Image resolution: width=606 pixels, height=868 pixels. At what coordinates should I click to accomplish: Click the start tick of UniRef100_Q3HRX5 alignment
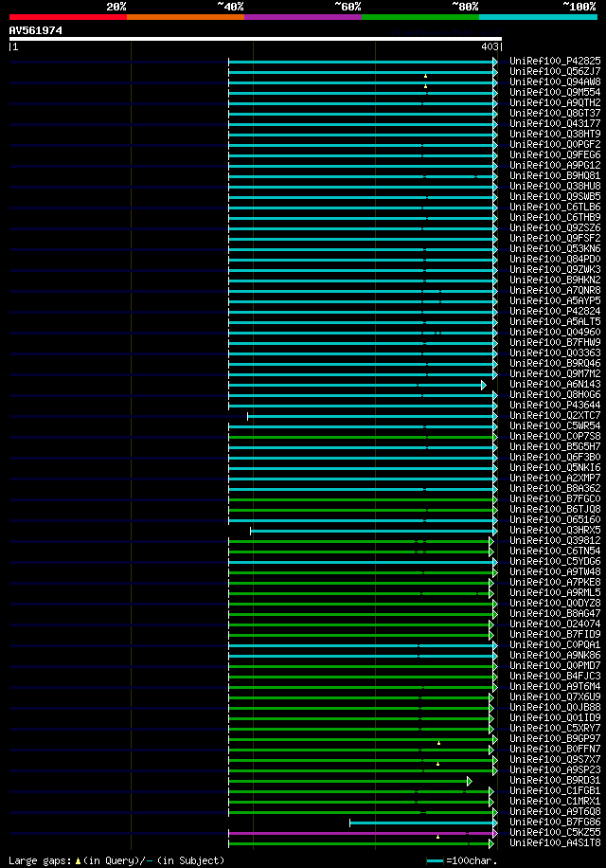(251, 531)
